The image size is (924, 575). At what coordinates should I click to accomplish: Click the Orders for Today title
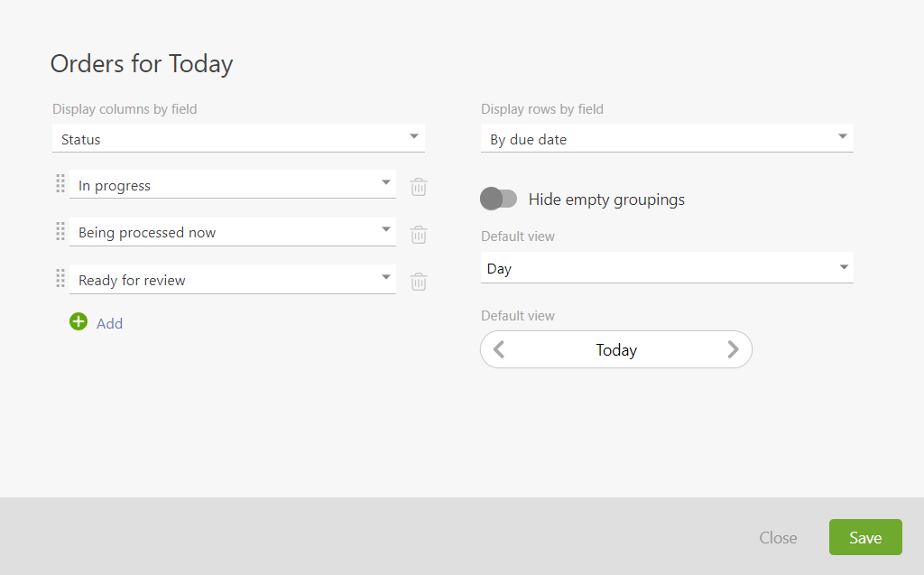coord(142,64)
